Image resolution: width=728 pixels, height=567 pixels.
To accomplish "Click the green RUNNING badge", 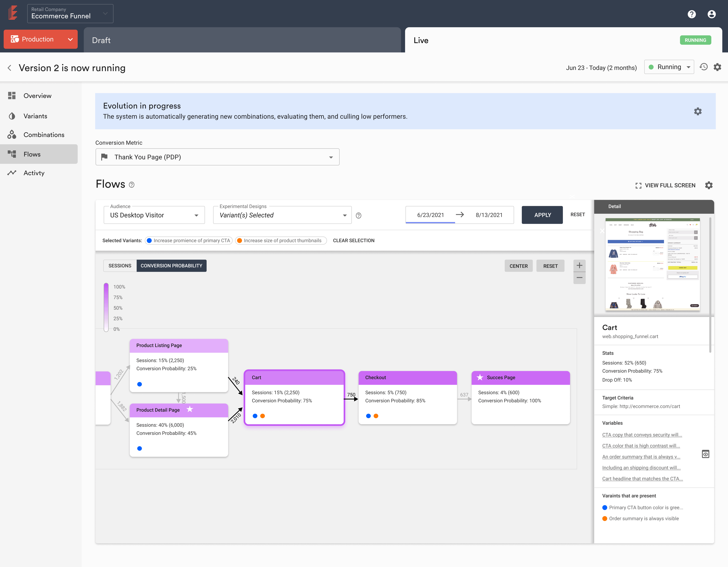I will [x=695, y=40].
